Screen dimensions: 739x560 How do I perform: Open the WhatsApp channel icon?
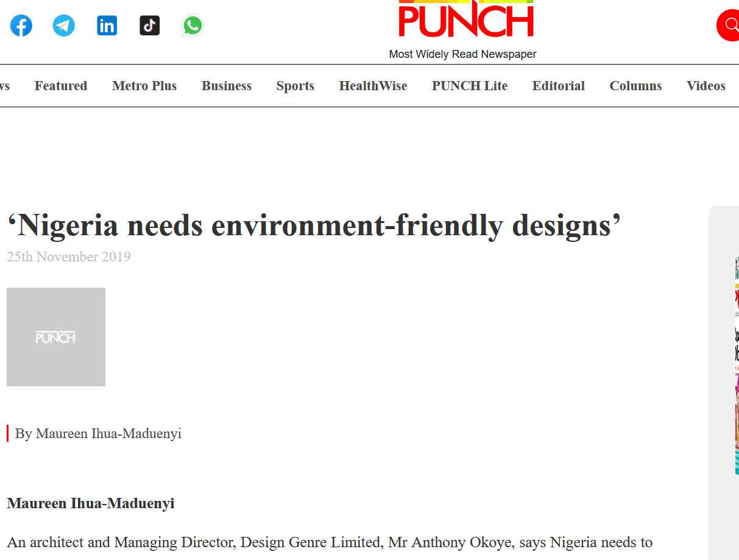click(x=193, y=26)
